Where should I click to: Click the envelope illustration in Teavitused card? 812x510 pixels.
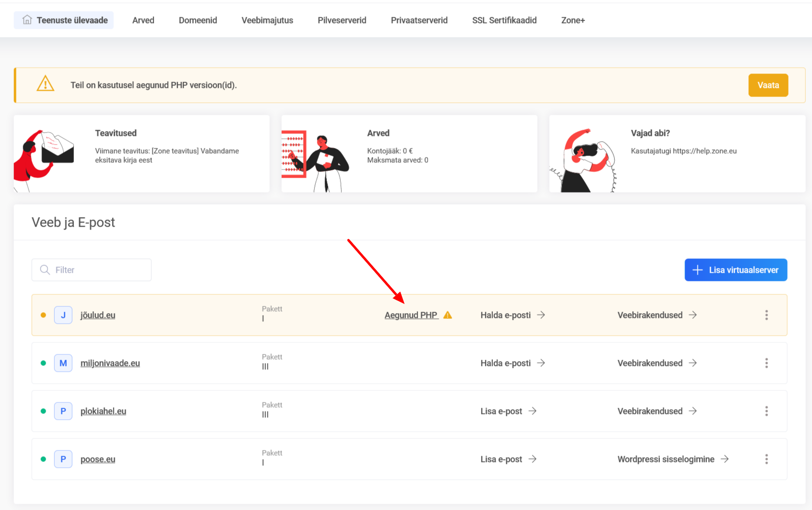[x=57, y=150]
